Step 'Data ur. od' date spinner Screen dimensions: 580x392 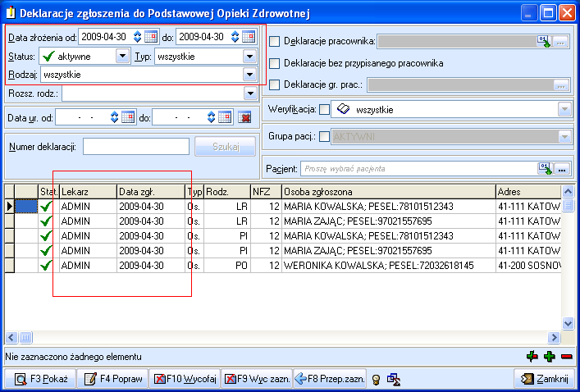pyautogui.click(x=114, y=117)
